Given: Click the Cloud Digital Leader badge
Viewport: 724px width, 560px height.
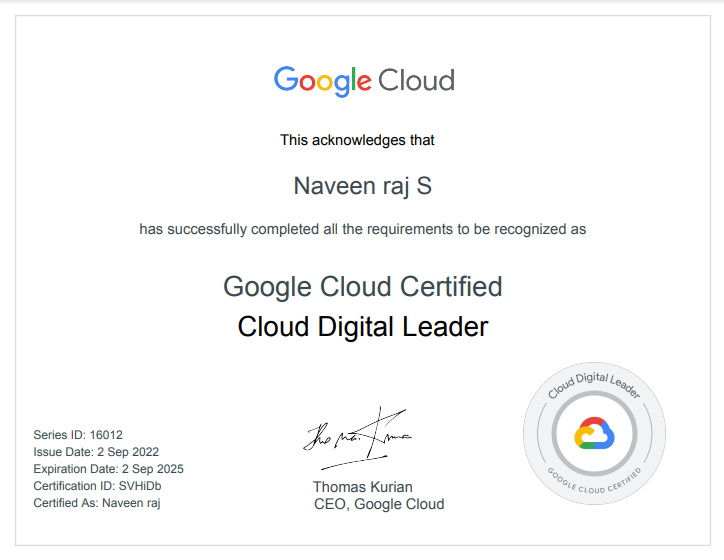Looking at the screenshot, I should 594,433.
